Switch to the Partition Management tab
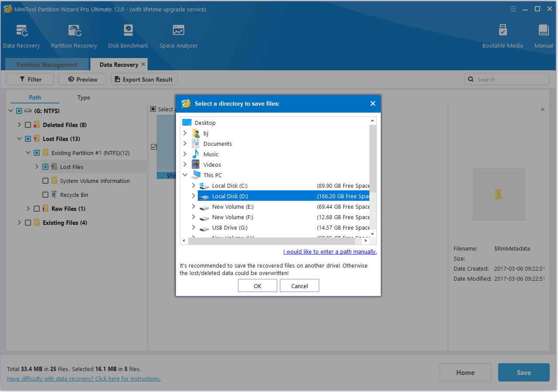The width and height of the screenshot is (558, 392). (47, 65)
